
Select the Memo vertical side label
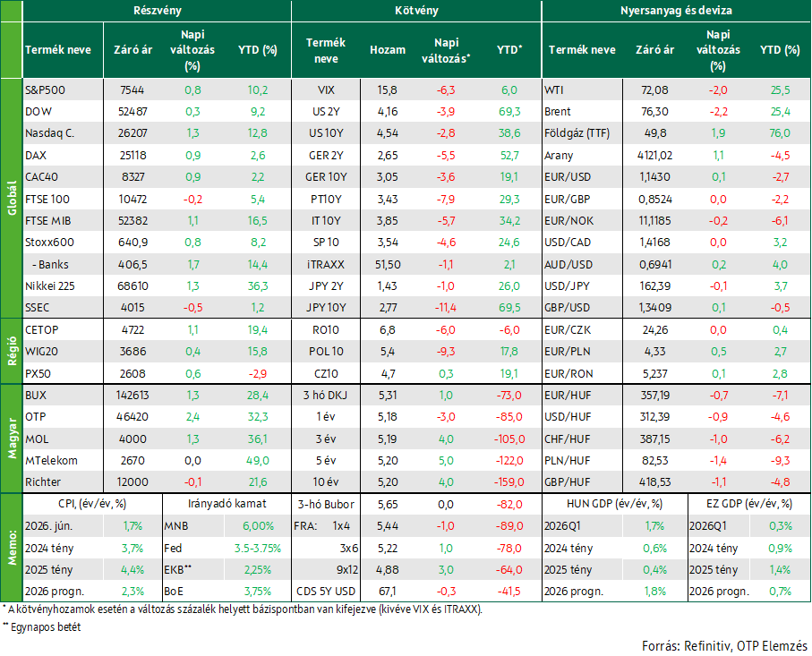coord(12,548)
